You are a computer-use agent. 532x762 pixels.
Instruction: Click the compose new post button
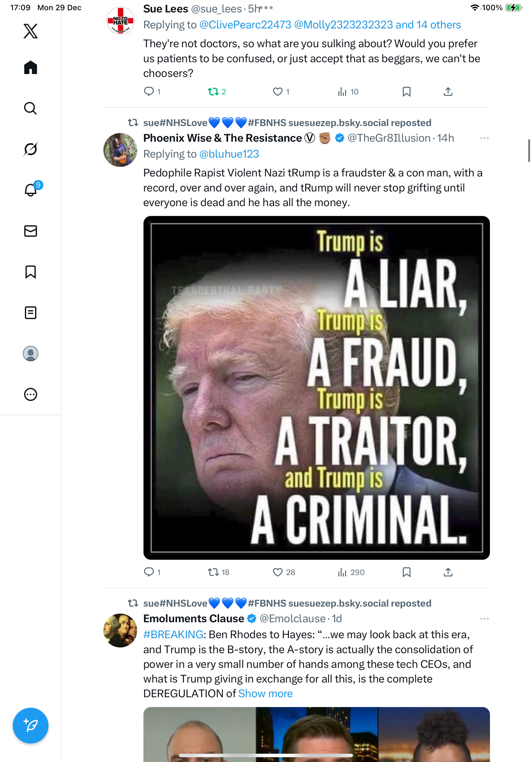31,725
